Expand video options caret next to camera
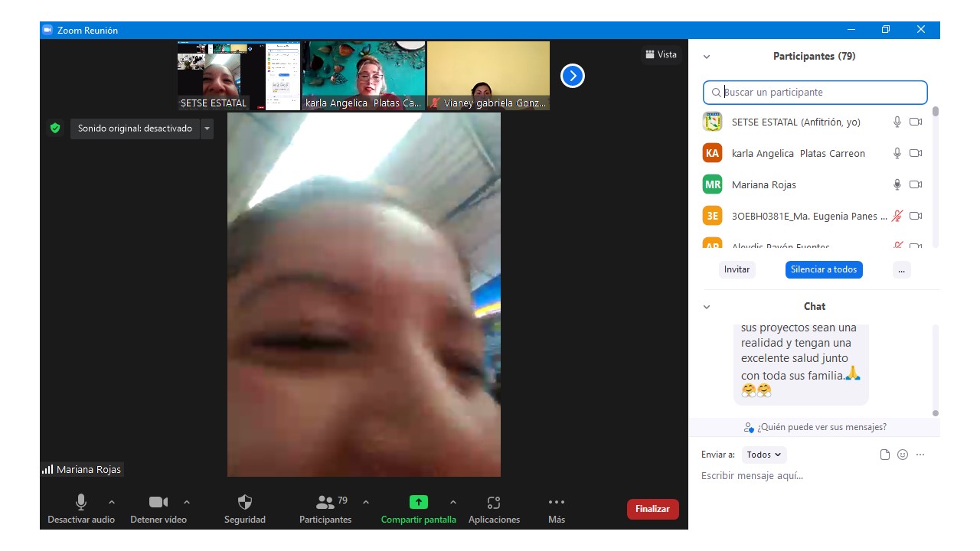 click(187, 502)
